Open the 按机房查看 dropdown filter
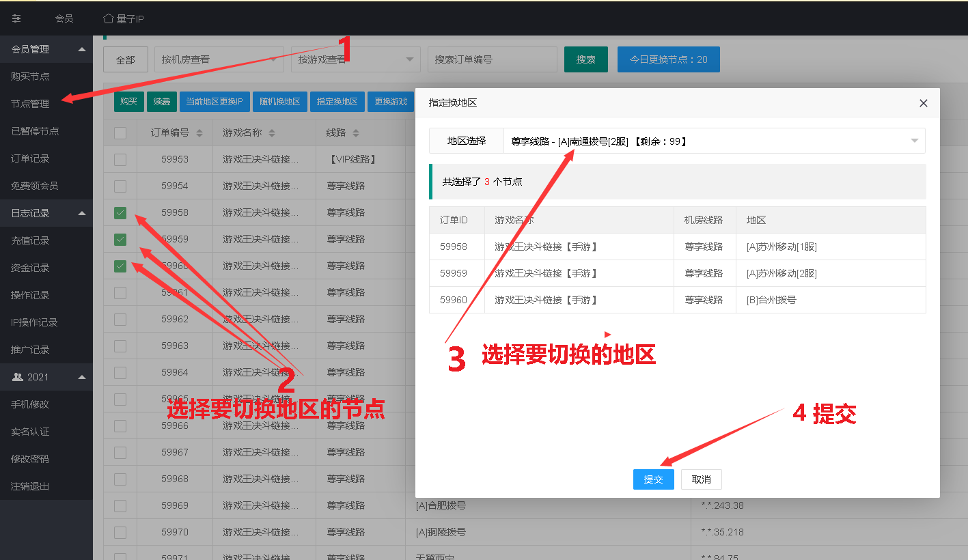968x560 pixels. 219,59
